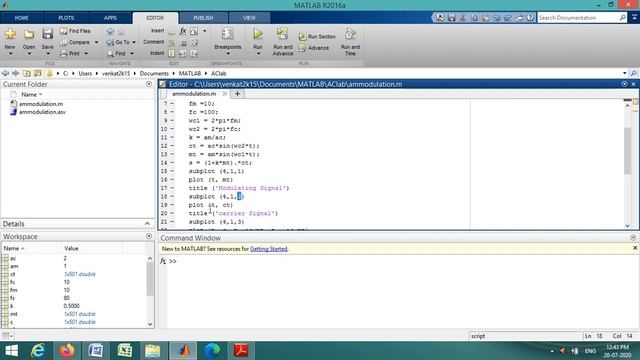This screenshot has width=640, height=360.
Task: Collapse the Details panel chevron
Action: [147, 224]
